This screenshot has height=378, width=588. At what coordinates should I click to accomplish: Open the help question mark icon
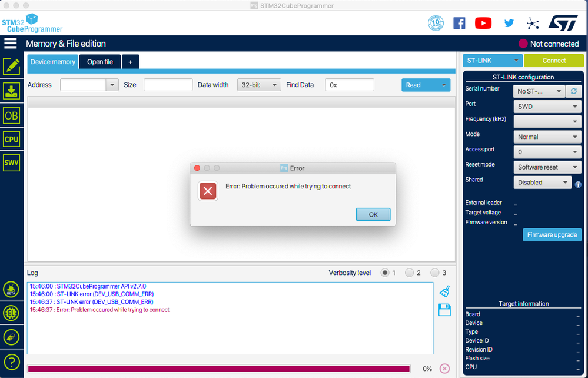click(11, 362)
